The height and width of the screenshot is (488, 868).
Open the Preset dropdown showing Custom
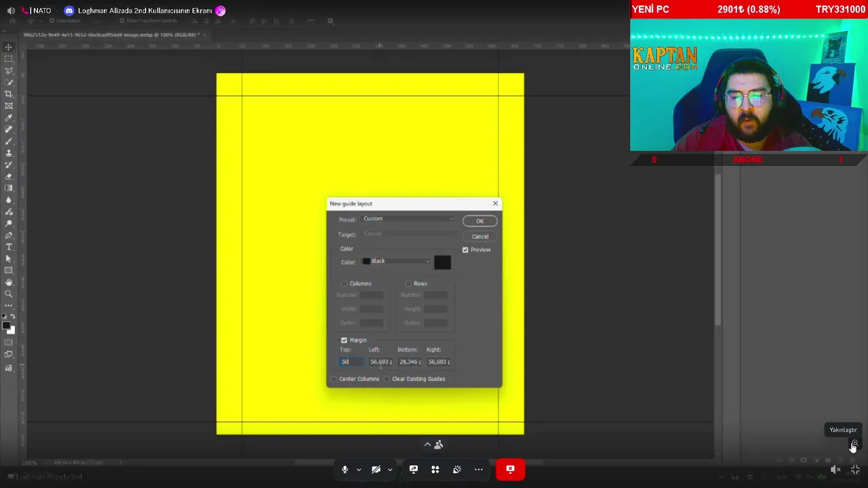click(x=408, y=219)
